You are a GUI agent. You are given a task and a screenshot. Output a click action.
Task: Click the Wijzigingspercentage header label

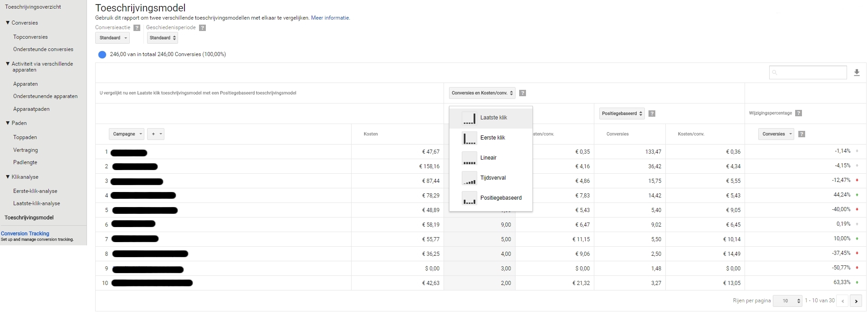pos(771,113)
